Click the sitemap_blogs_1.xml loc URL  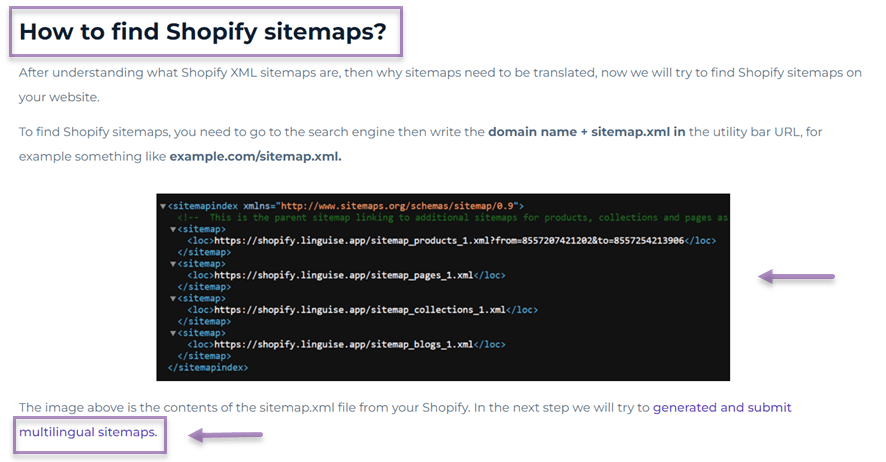tap(344, 344)
